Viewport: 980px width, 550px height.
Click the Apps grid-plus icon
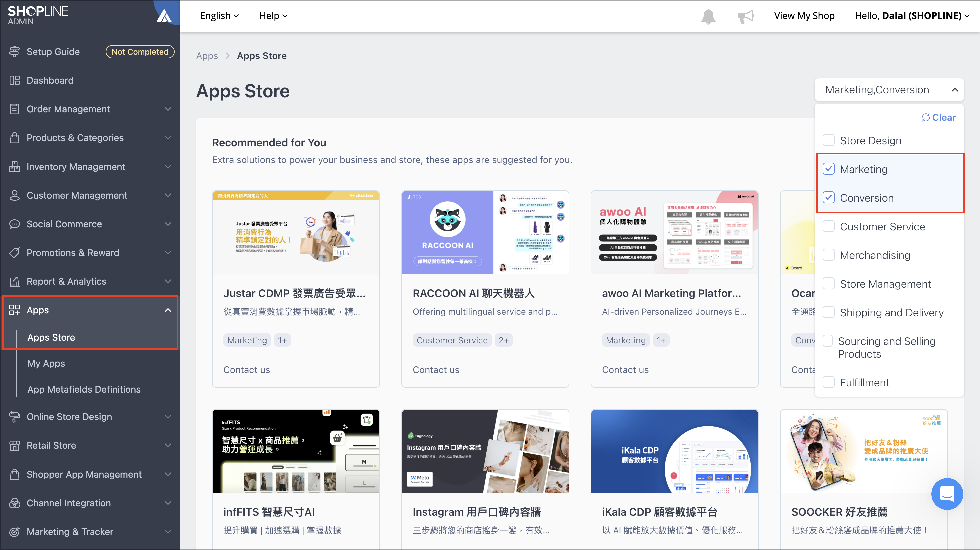[14, 310]
